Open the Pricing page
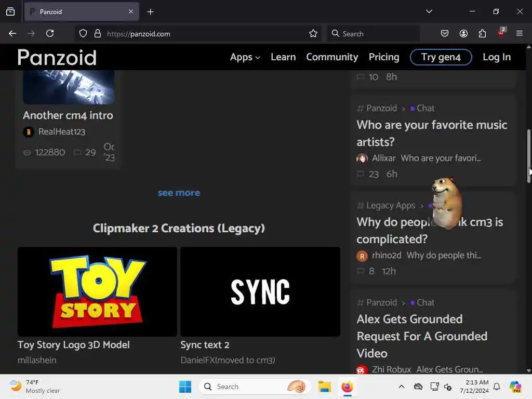Image resolution: width=532 pixels, height=399 pixels. pos(384,57)
